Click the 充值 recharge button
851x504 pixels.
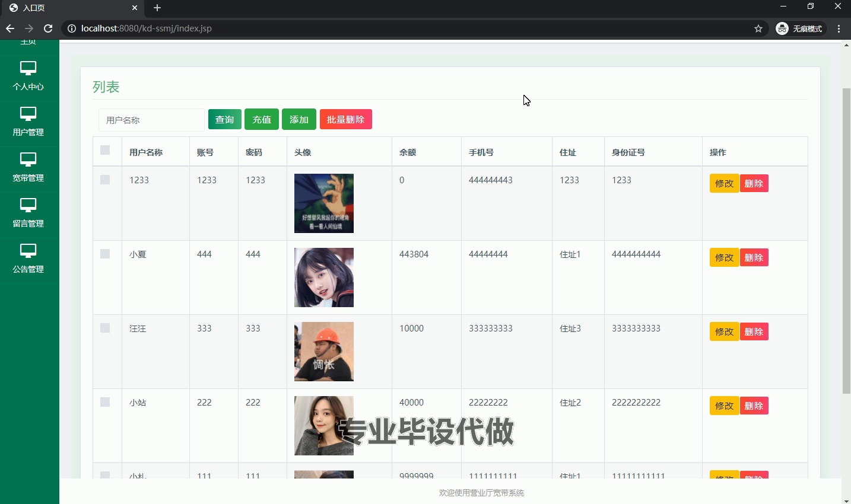[262, 119]
